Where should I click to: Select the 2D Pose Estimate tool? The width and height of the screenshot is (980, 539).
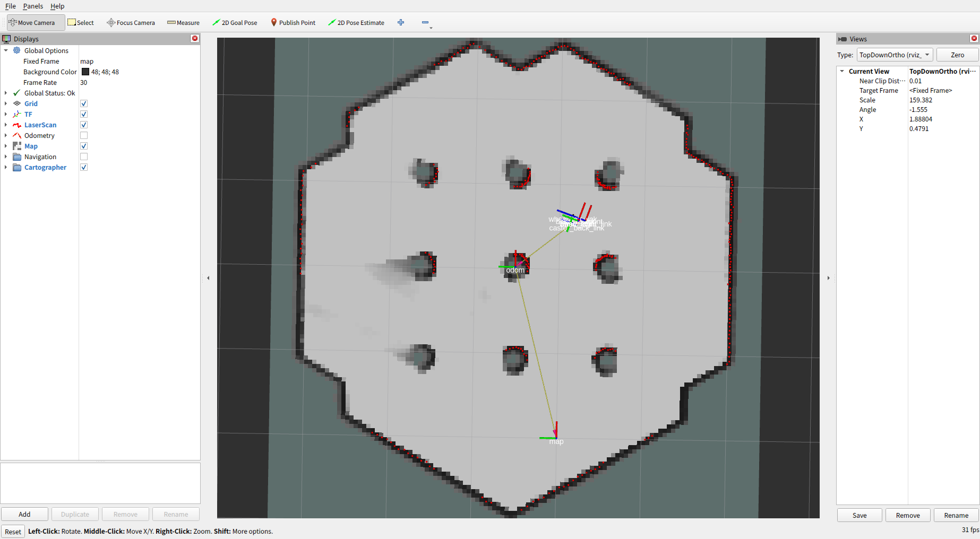click(x=356, y=22)
